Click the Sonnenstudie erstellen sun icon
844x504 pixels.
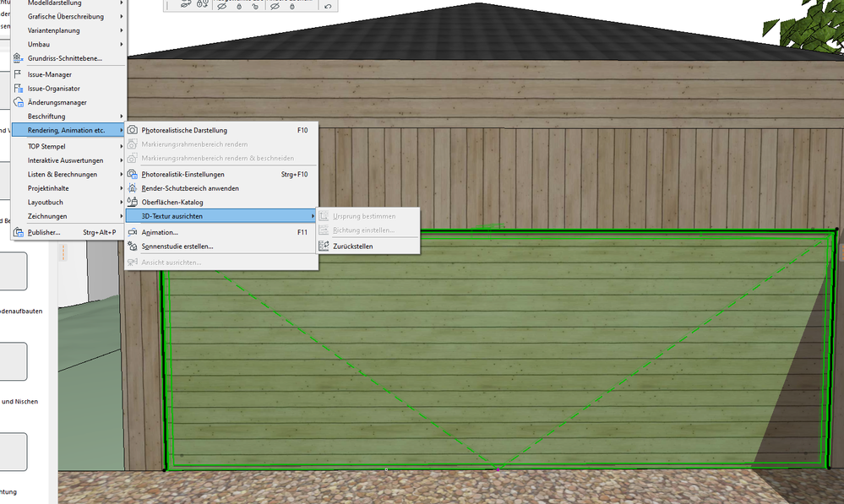[x=133, y=247]
